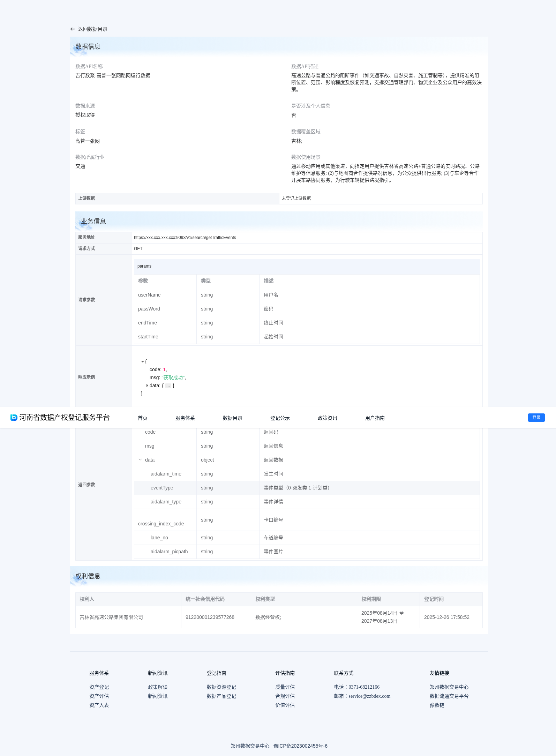
Task: Click the 返回数据目录 link text
Action: [93, 29]
